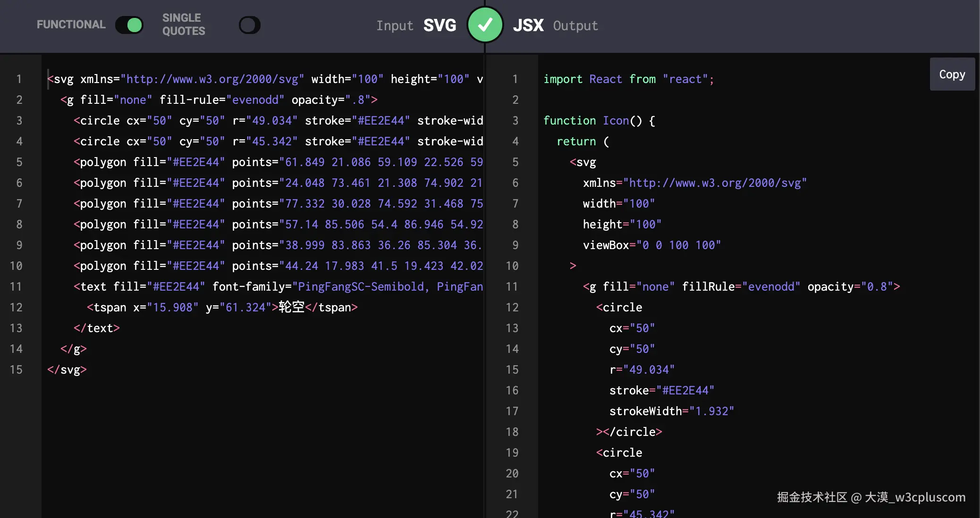The height and width of the screenshot is (518, 980).
Task: Click the text fill font-family line in input
Action: tap(278, 286)
